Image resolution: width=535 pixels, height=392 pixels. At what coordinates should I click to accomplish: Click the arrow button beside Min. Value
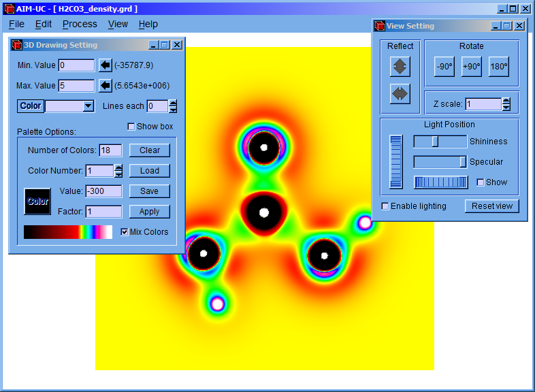point(106,65)
